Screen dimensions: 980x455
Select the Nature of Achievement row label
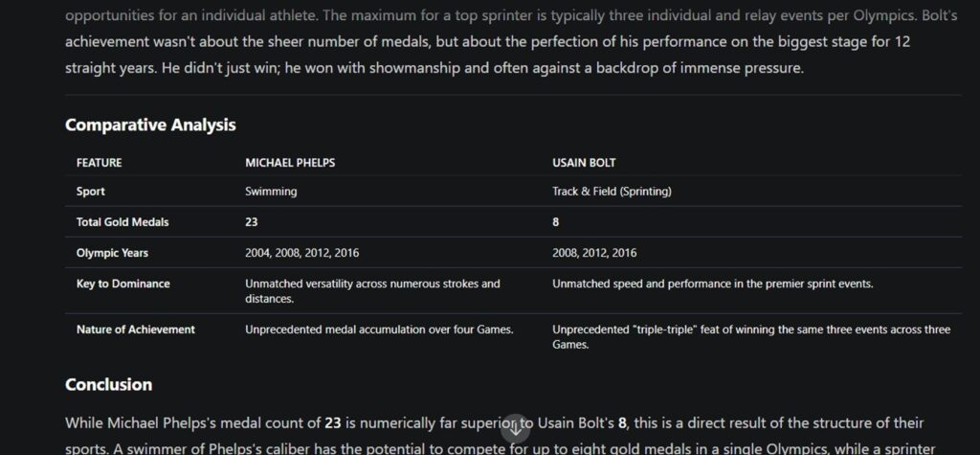click(136, 330)
